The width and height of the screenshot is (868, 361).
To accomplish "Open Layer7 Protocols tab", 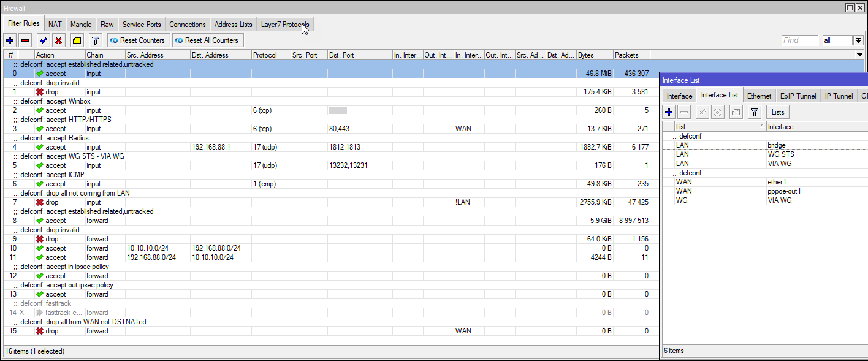I will [285, 25].
